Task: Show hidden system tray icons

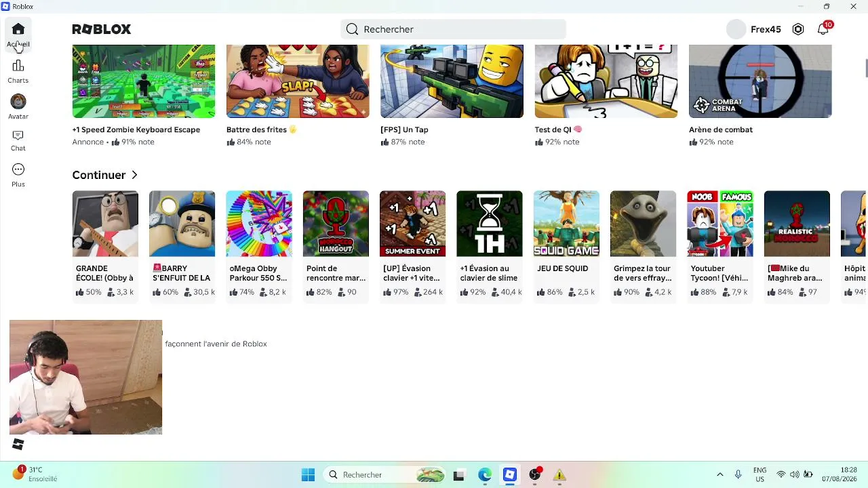Action: pos(720,474)
